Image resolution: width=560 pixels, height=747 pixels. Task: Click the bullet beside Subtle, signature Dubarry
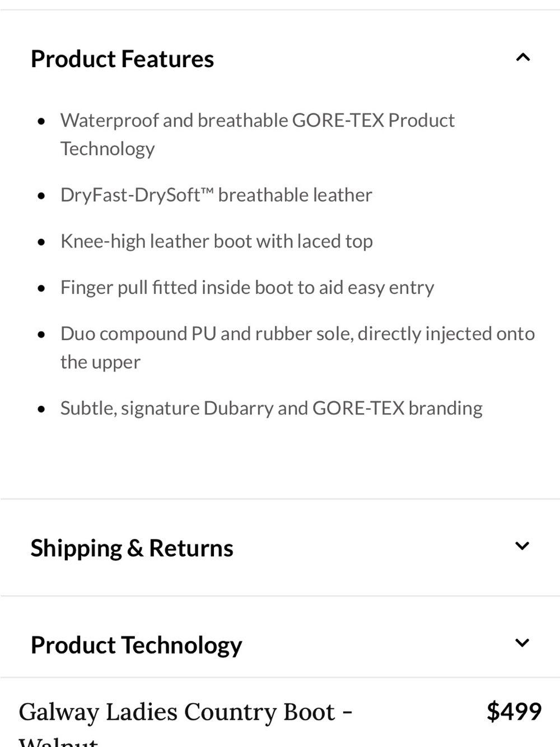click(x=41, y=410)
